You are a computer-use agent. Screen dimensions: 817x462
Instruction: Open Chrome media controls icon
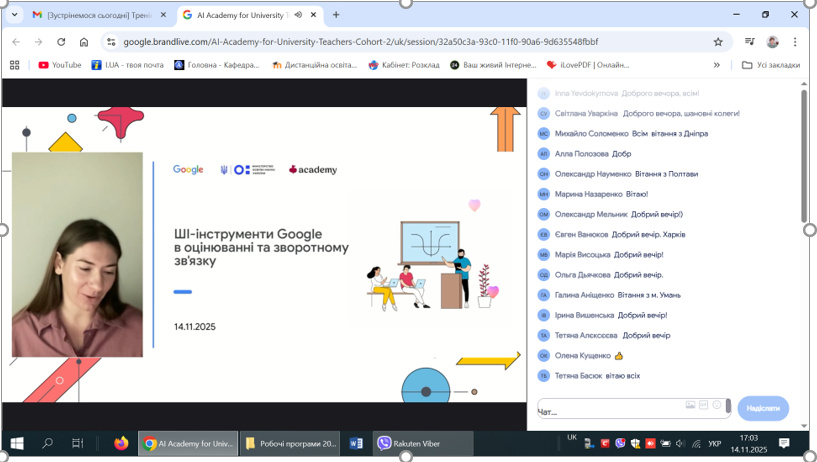(750, 42)
